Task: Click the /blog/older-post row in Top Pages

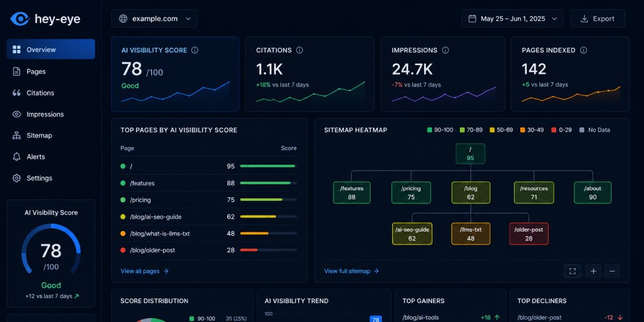Action: pyautogui.click(x=208, y=250)
